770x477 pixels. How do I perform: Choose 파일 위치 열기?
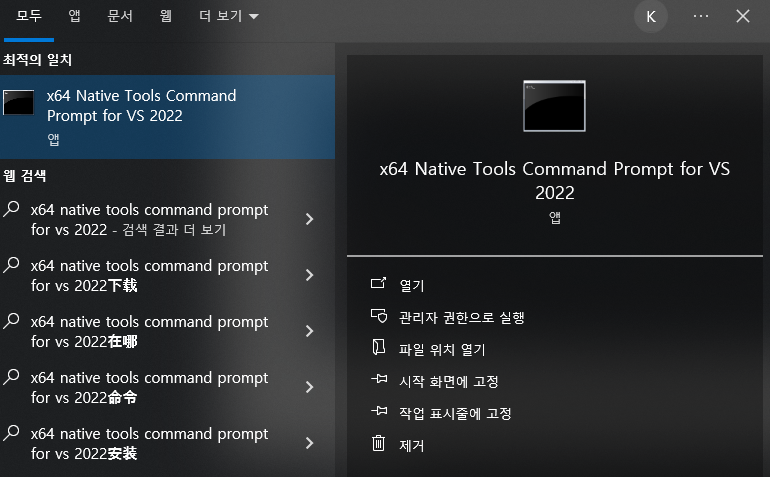[x=442, y=349]
